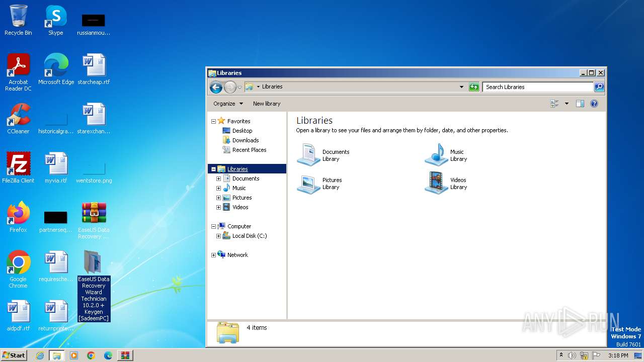Open view options dropdown arrow
This screenshot has height=362, width=644.
tap(567, 104)
